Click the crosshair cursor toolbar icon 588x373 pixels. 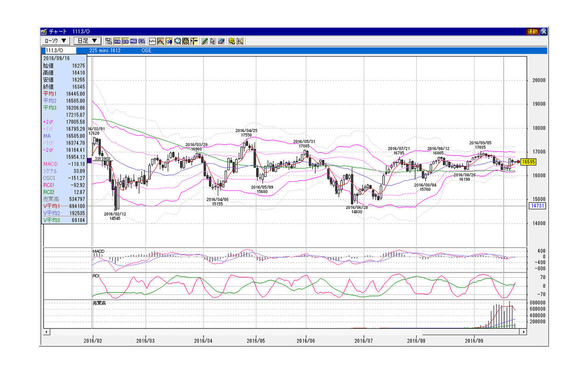coord(194,41)
